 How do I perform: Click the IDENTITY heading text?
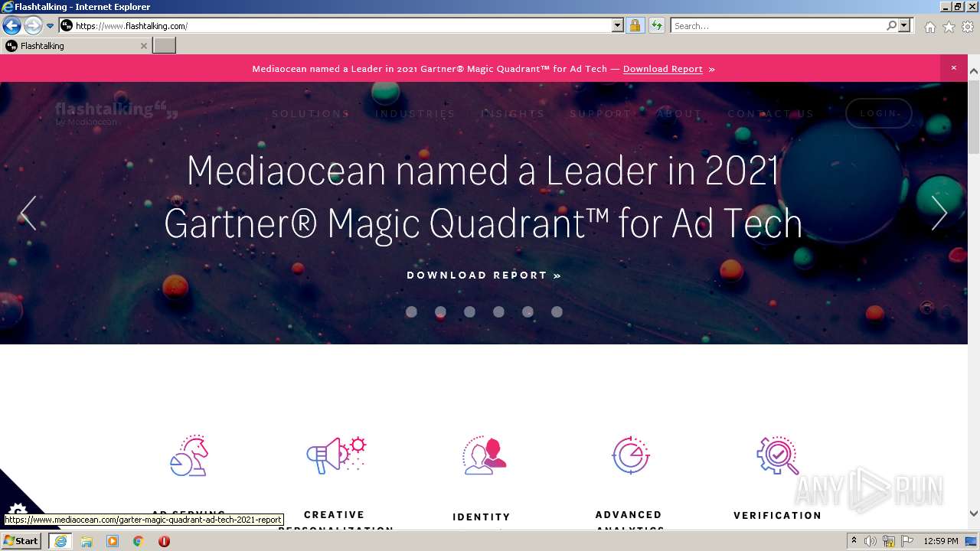click(482, 517)
